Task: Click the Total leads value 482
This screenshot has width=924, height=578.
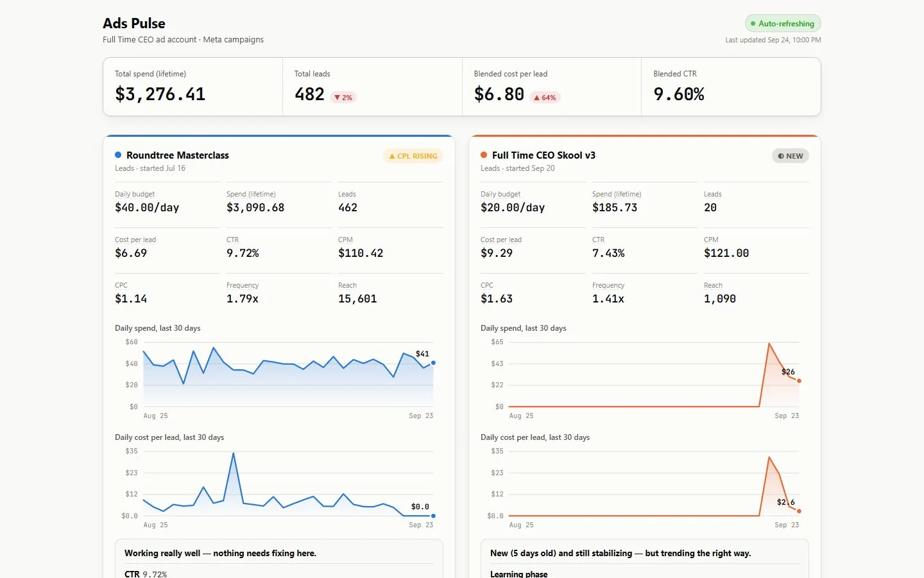Action: tap(309, 94)
